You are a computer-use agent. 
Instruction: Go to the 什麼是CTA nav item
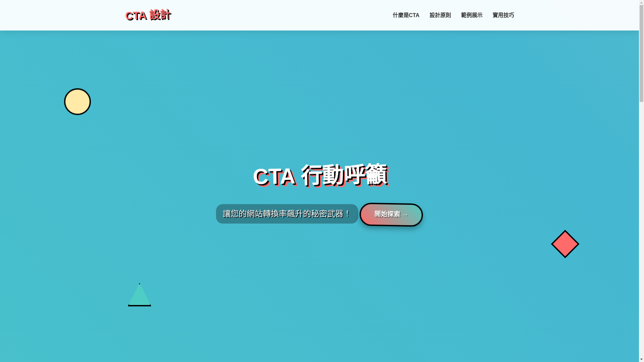(406, 15)
